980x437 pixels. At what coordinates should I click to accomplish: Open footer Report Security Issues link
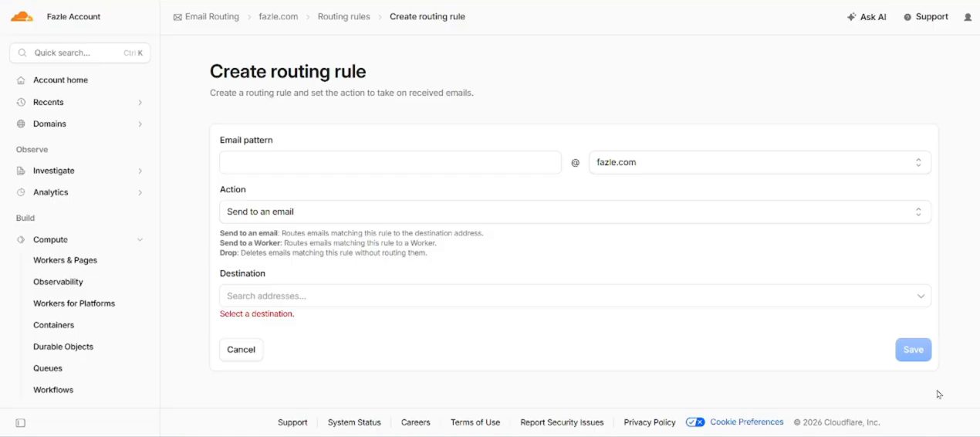click(x=562, y=422)
